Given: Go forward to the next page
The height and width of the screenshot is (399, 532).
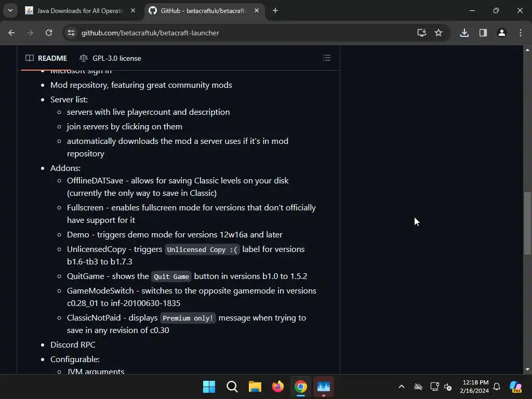Looking at the screenshot, I should pos(30,33).
